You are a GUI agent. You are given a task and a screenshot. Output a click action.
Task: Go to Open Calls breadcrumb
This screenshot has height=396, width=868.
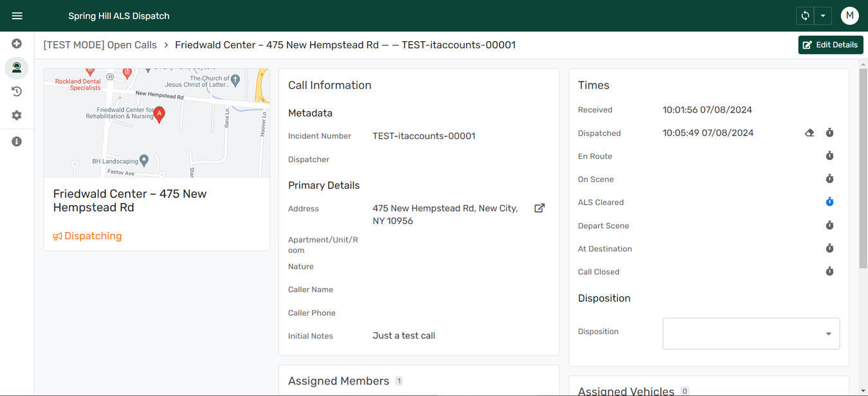[x=100, y=45]
